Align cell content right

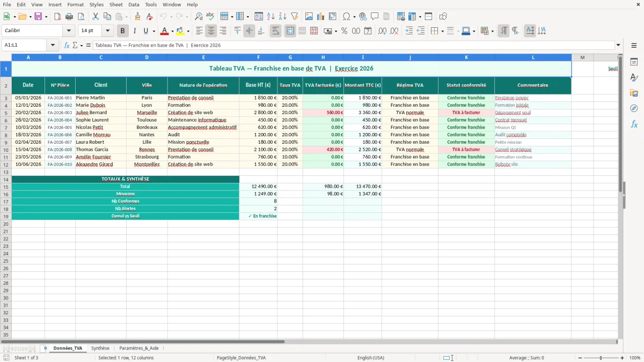[x=223, y=31]
